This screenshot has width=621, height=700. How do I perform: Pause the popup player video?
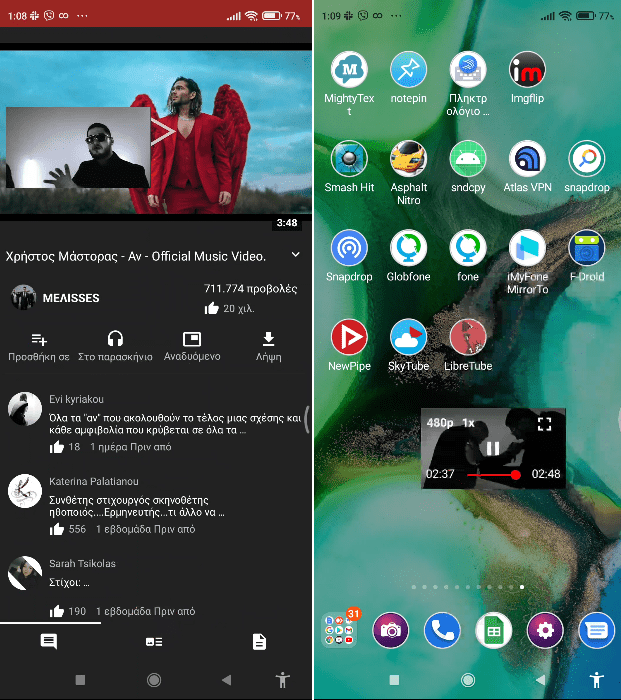point(493,448)
